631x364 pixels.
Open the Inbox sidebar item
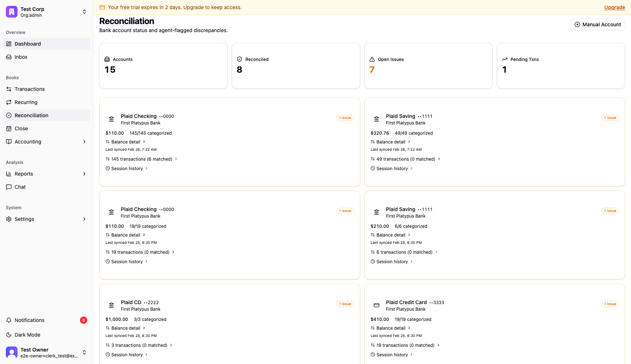(x=46, y=57)
